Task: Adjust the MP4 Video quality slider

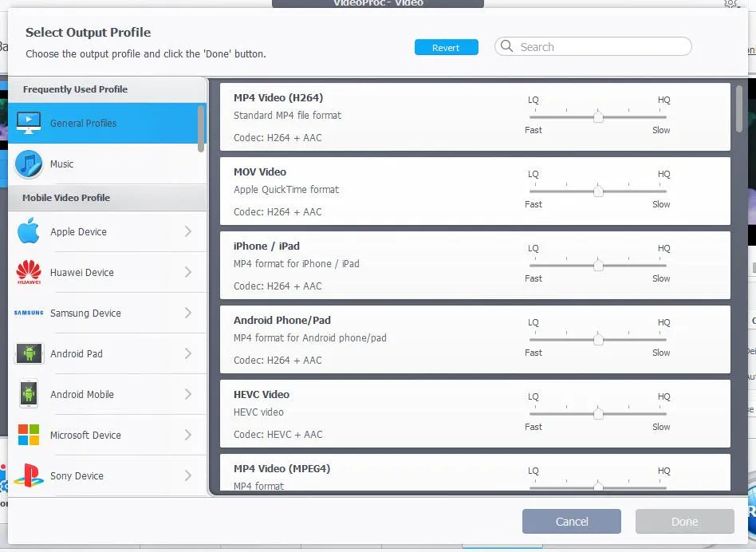Action: 598,116
